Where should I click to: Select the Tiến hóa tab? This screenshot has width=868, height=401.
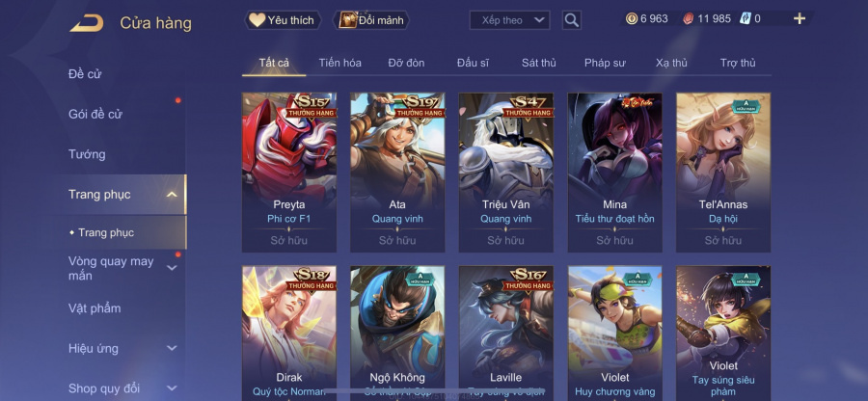(339, 63)
